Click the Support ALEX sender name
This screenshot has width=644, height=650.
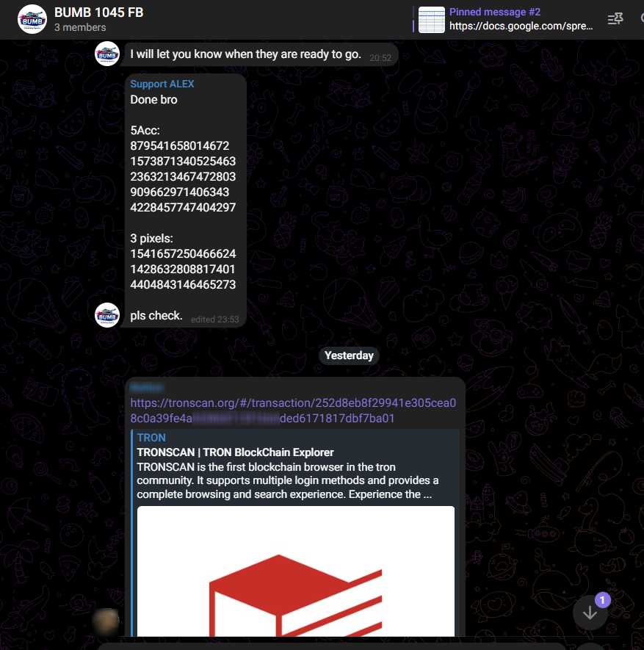pos(162,84)
